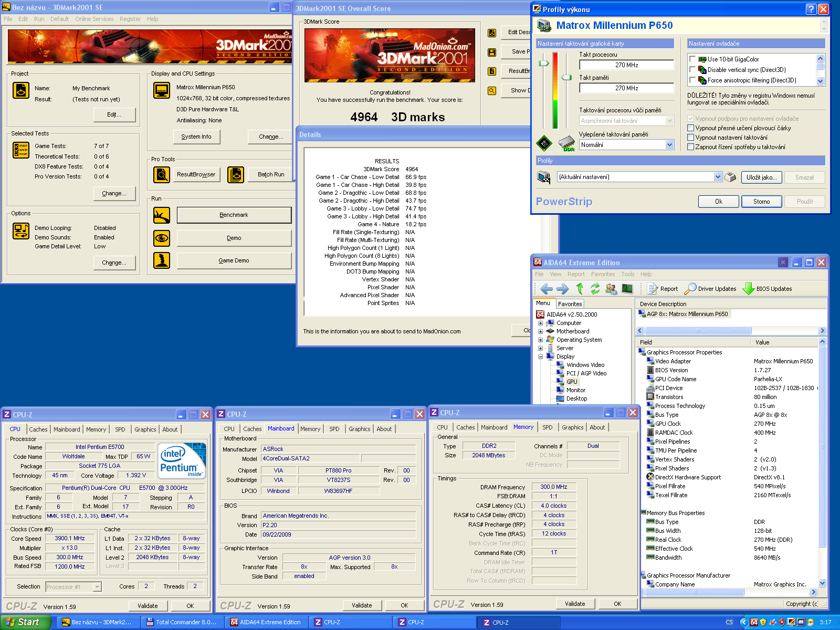Expand the Server tree node
840x630 pixels.
(x=540, y=349)
